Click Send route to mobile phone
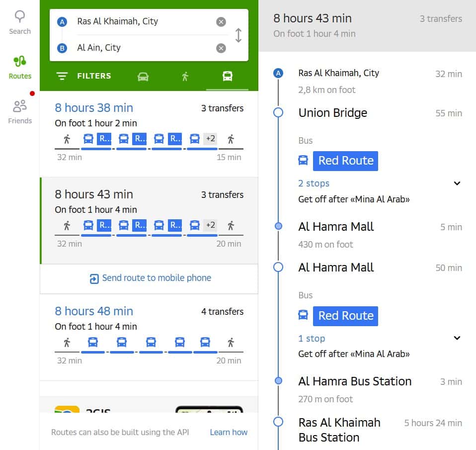This screenshot has height=450, width=476. click(x=150, y=278)
